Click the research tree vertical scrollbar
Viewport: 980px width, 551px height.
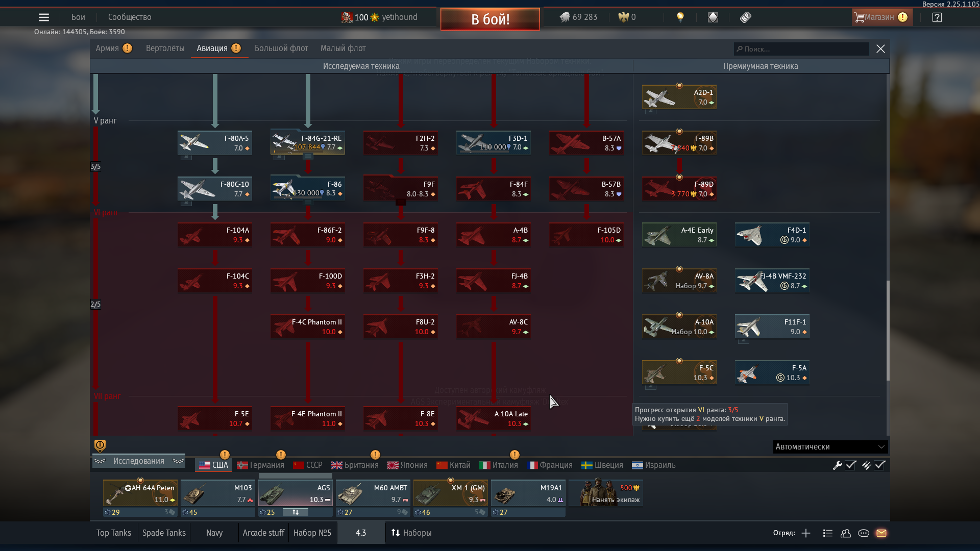tap(888, 330)
